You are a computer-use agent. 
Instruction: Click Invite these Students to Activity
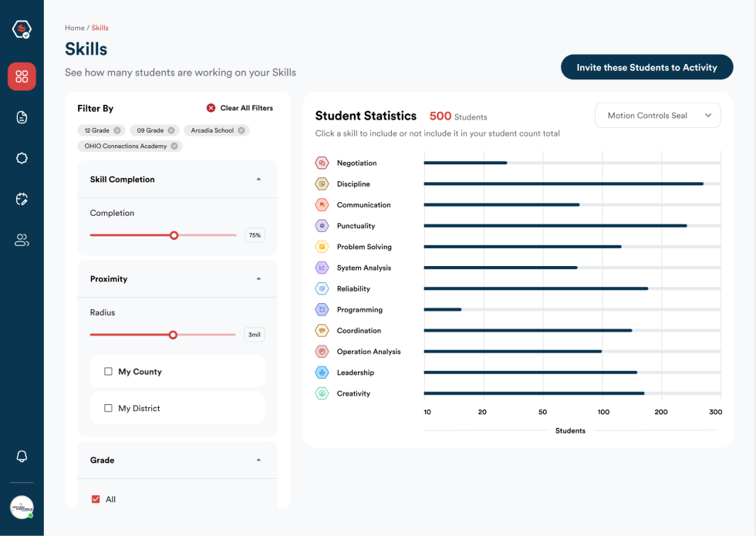pyautogui.click(x=646, y=68)
